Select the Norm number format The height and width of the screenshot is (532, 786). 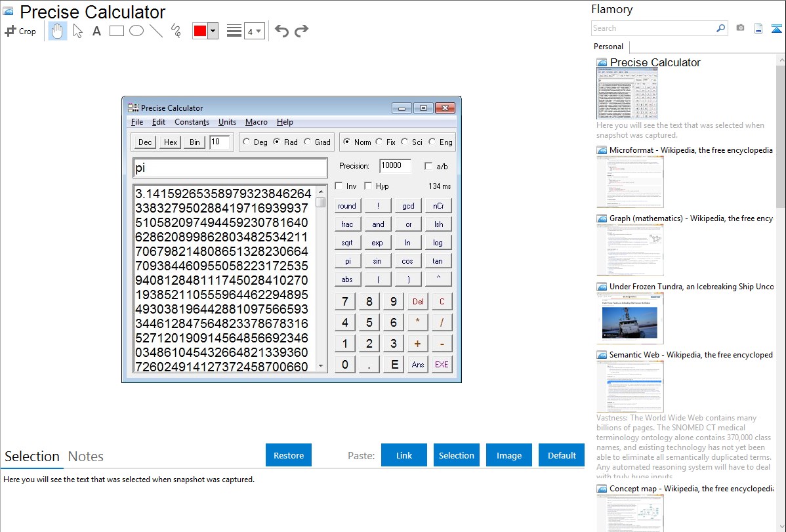[x=357, y=142]
